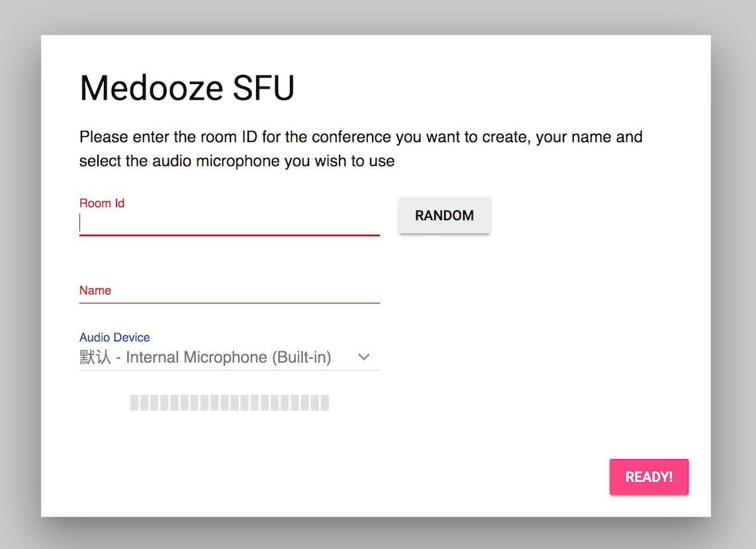This screenshot has height=549, width=756.
Task: Click the RANDOM room ID button
Action: pos(444,216)
